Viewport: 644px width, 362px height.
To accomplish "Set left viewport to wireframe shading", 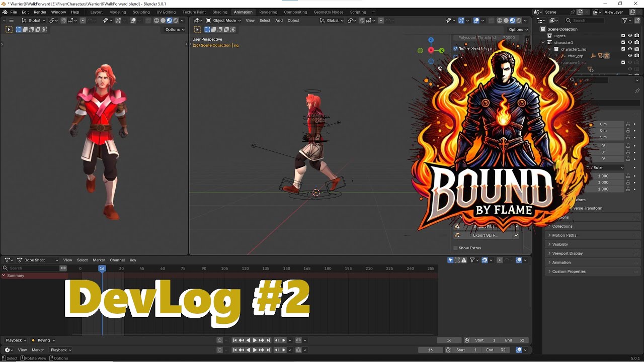I will pyautogui.click(x=156, y=21).
